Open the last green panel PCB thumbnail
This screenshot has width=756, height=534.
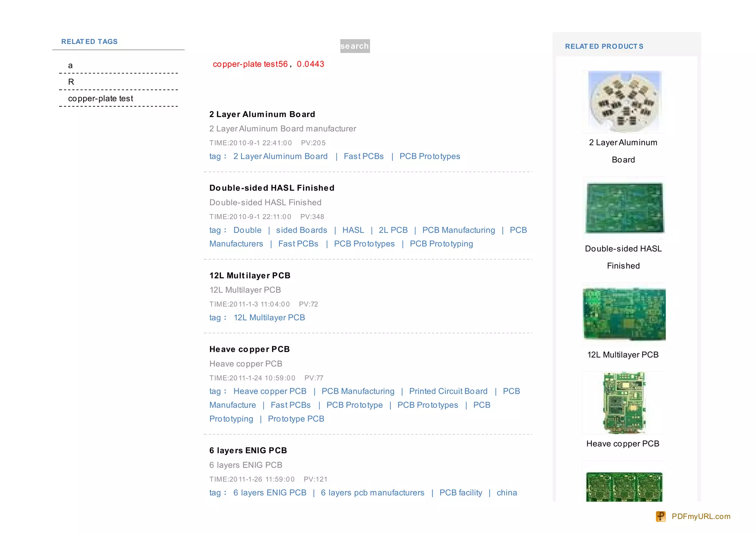[624, 486]
